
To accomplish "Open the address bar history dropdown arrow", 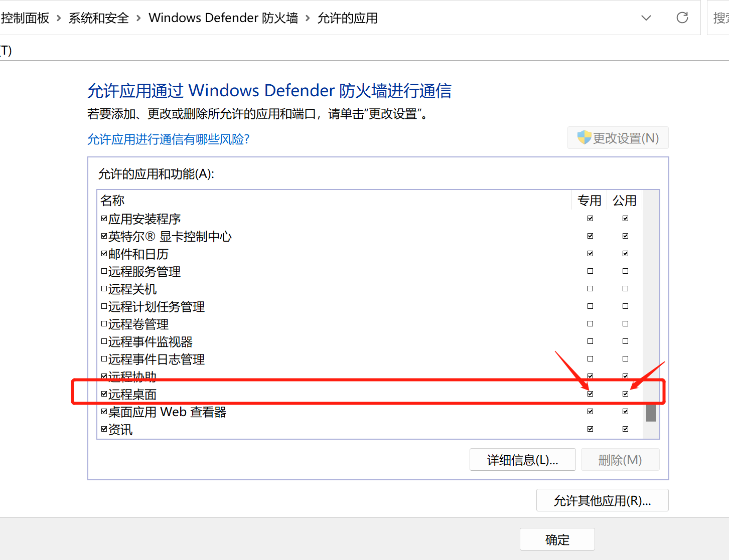I will click(646, 18).
